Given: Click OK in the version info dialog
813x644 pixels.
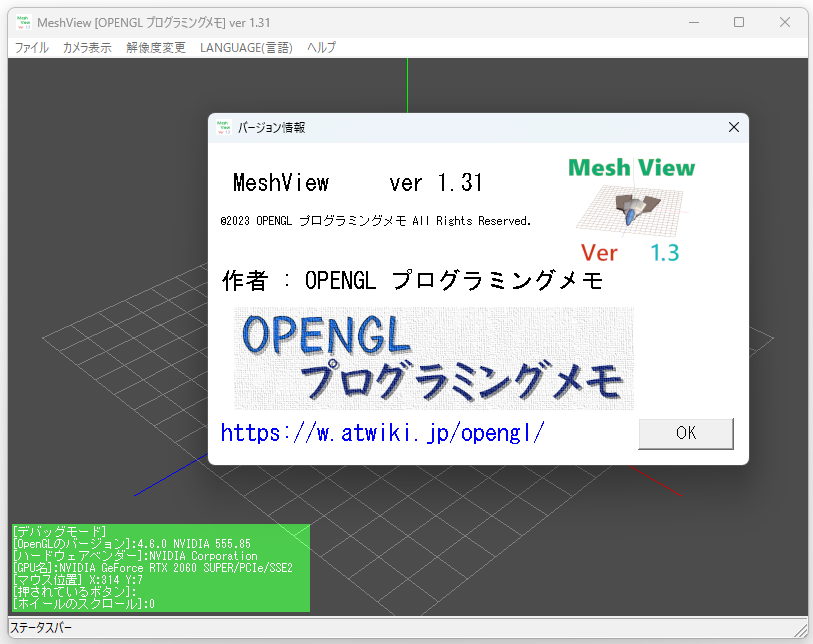Looking at the screenshot, I should (x=685, y=433).
